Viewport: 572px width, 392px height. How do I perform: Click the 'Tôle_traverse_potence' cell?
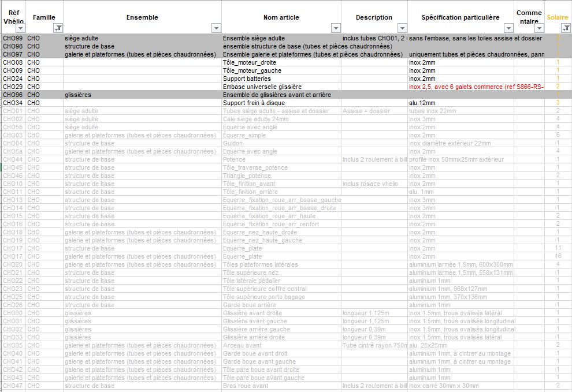point(281,167)
